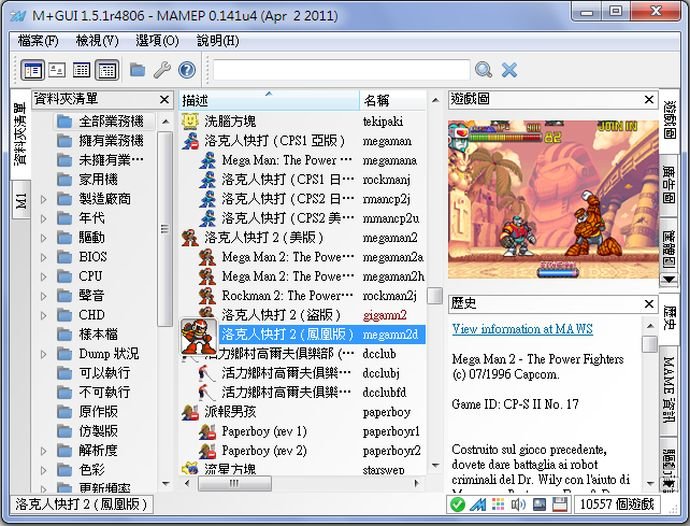Expand the CHD folder
This screenshot has height=526, width=690.
pos(43,316)
